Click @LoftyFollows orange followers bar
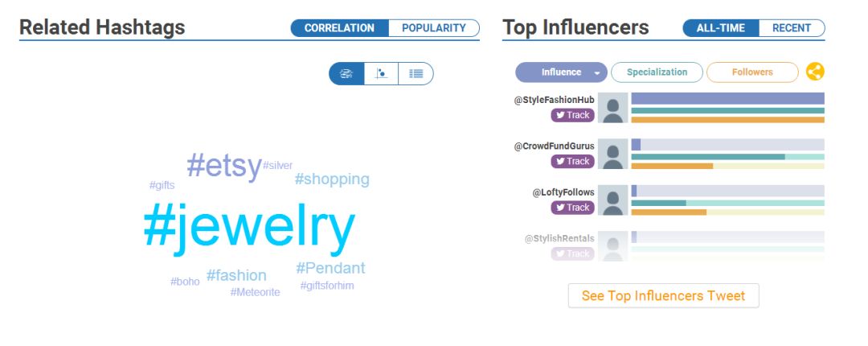This screenshot has height=346, width=868. click(669, 212)
